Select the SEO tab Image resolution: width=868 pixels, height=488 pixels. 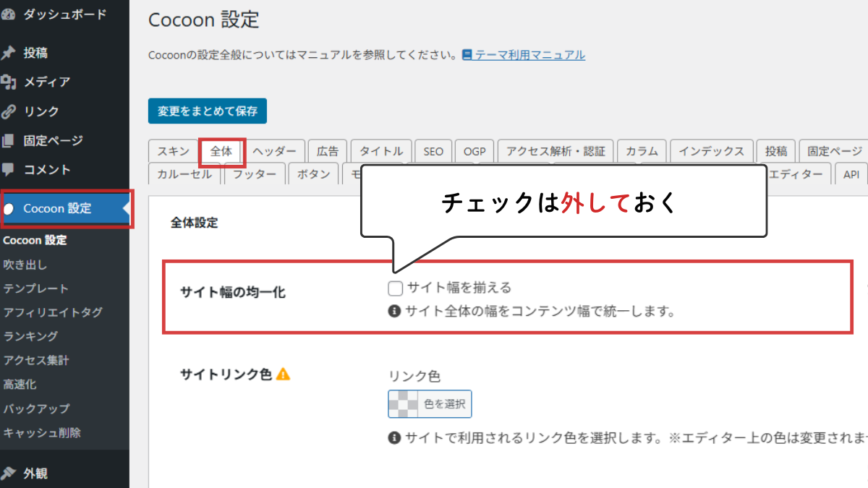click(433, 152)
